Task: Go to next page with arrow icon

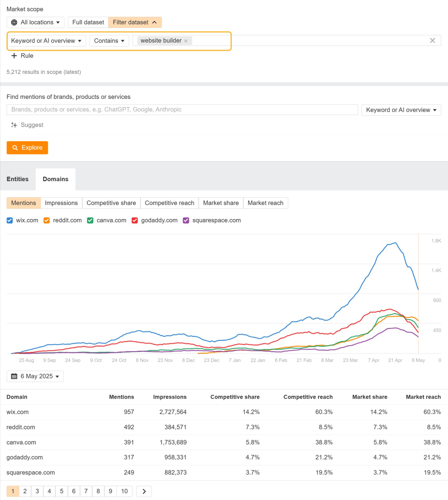Action: [144, 491]
